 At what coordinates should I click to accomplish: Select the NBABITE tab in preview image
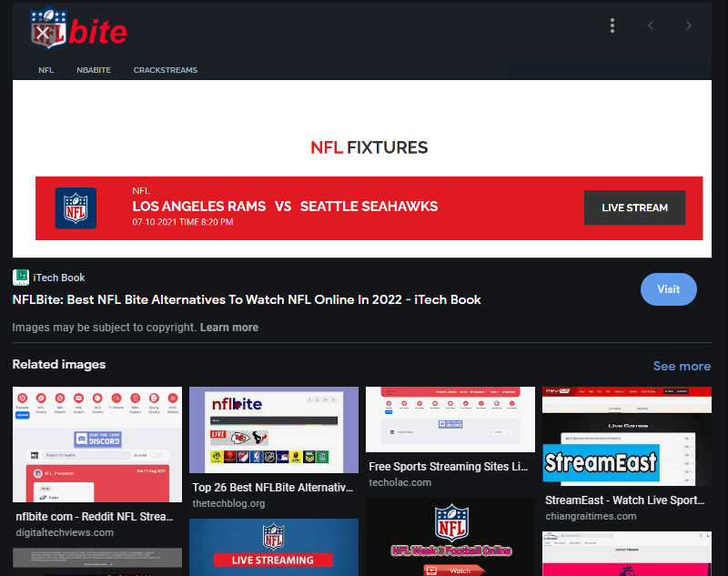[x=94, y=70]
